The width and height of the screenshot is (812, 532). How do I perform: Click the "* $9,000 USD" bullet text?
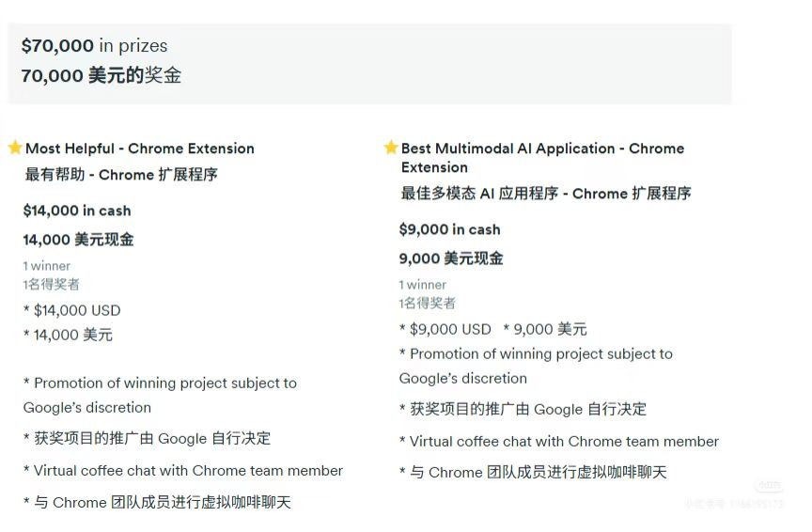[x=445, y=329]
